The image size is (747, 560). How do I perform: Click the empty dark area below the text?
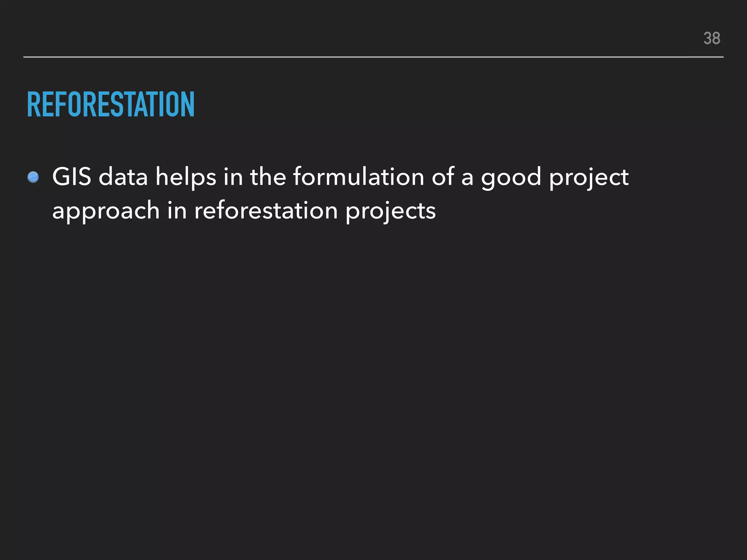point(373,383)
